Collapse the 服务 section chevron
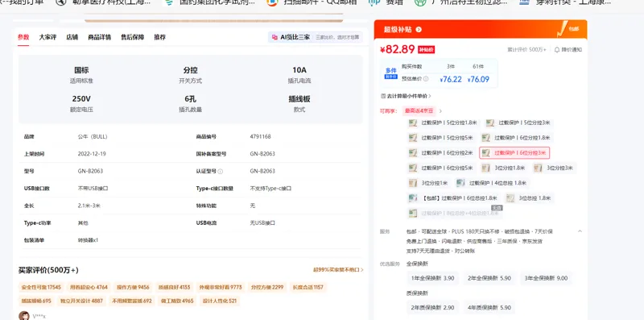644x320 pixels. coord(580,231)
